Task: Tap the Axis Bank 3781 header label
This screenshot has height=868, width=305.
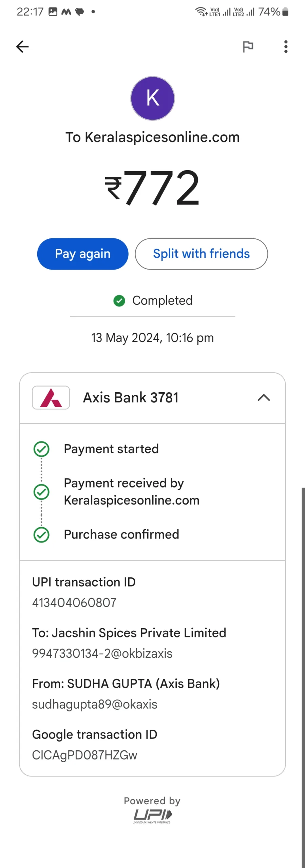Action: tap(131, 398)
